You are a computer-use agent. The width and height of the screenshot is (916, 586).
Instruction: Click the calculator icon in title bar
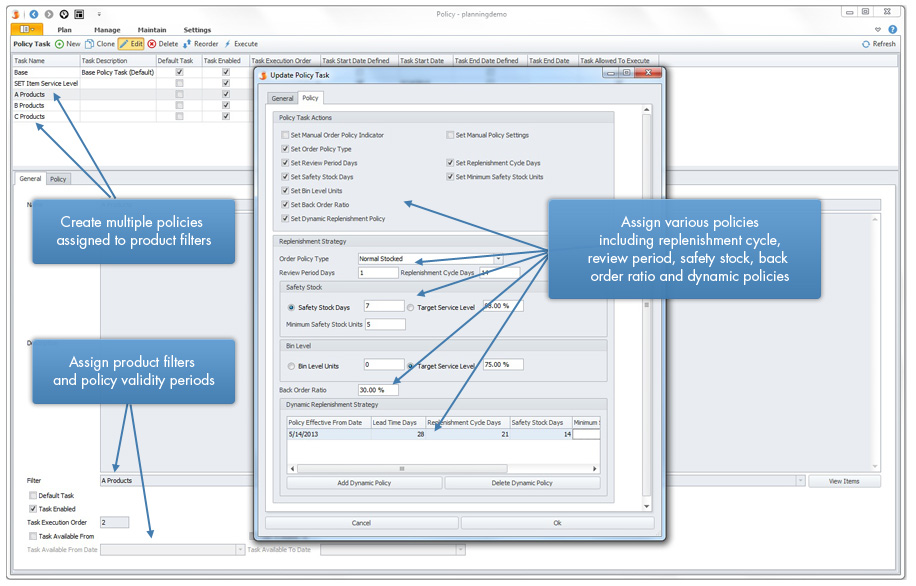point(79,14)
